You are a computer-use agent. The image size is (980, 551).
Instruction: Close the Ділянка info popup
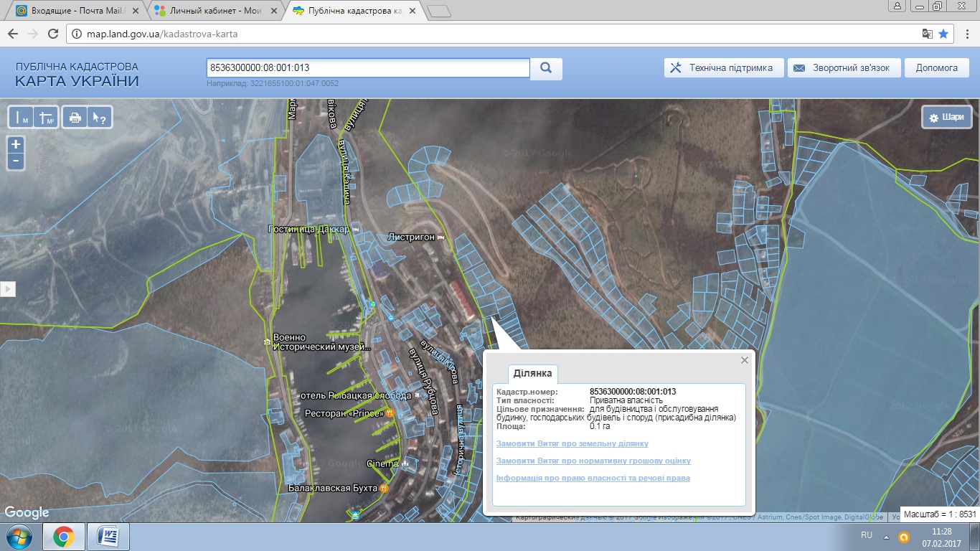(745, 360)
